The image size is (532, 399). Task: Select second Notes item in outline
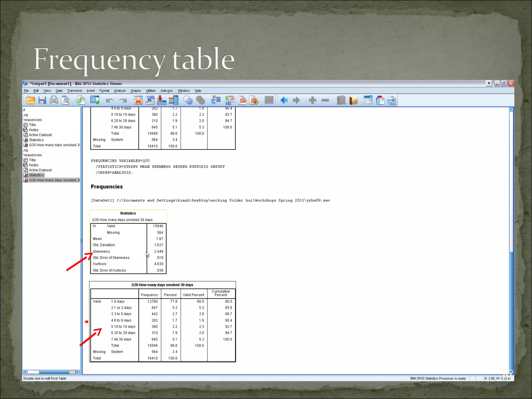[x=34, y=165]
